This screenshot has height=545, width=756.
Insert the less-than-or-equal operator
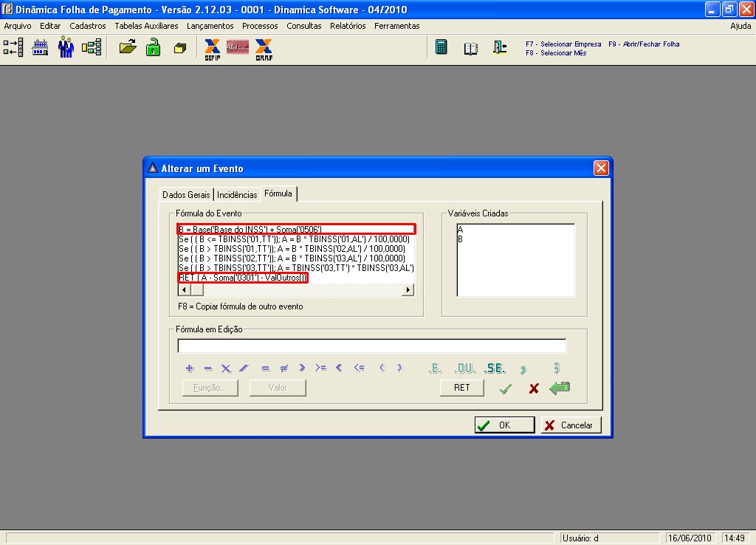point(360,368)
